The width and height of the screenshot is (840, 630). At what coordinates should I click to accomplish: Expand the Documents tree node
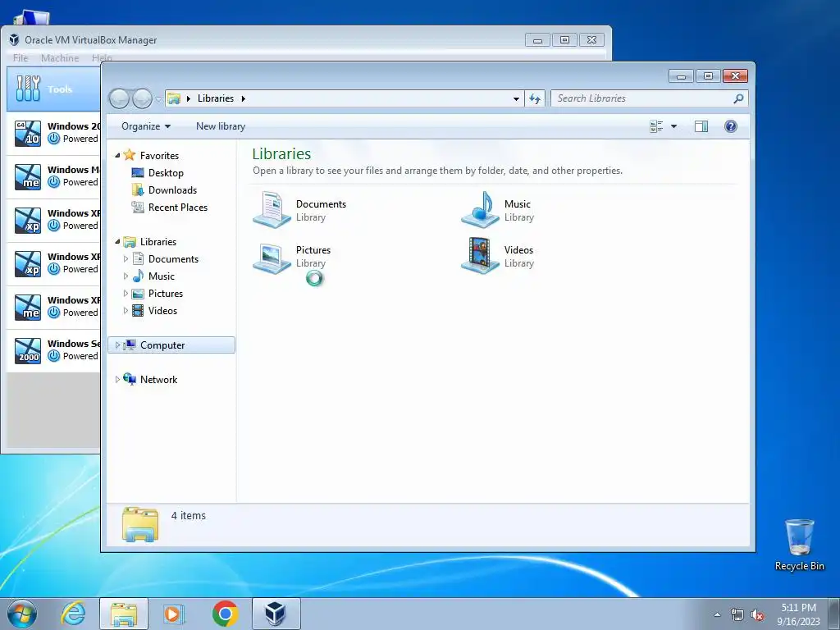coord(126,259)
